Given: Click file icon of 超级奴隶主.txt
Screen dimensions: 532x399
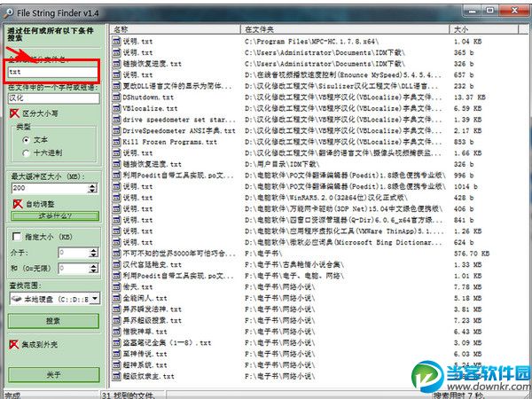Looking at the screenshot, I should [116, 376].
